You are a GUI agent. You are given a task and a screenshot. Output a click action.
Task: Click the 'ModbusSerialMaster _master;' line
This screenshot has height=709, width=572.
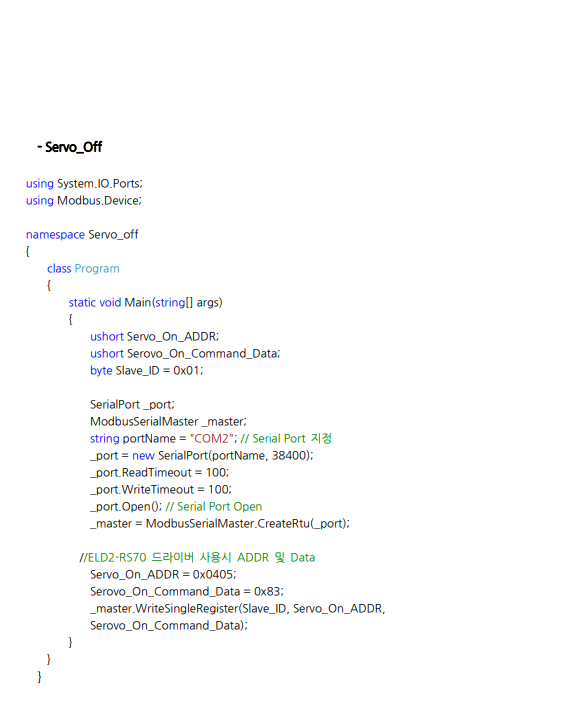click(x=168, y=421)
